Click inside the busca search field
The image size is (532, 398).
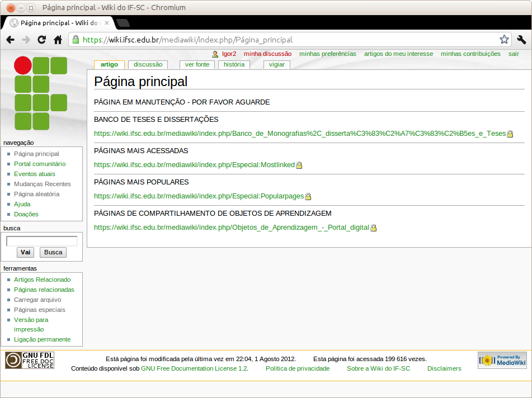(x=41, y=241)
